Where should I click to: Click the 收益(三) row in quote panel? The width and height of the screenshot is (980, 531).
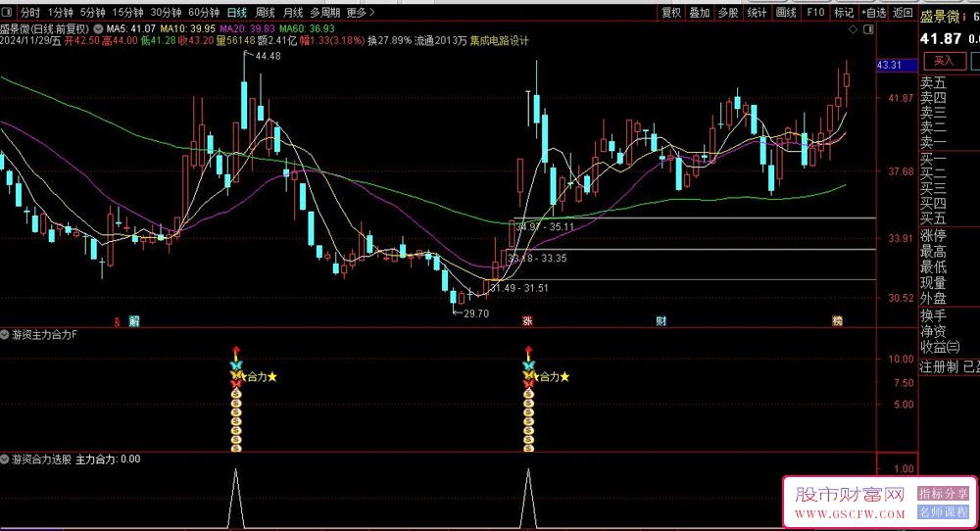(940, 347)
